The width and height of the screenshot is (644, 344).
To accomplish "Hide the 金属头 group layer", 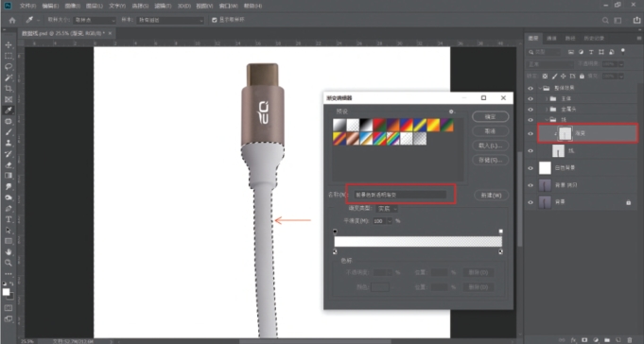I will pyautogui.click(x=531, y=110).
